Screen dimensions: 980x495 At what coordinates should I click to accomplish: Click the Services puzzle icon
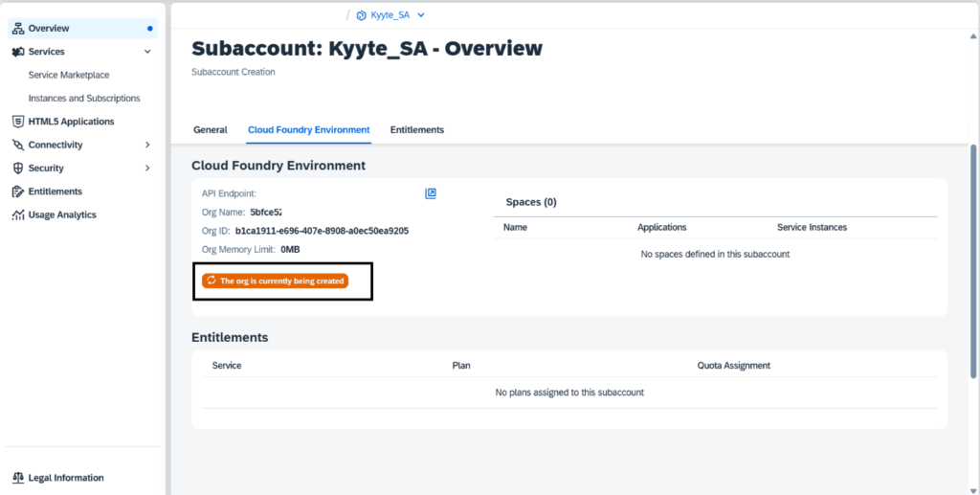(18, 52)
